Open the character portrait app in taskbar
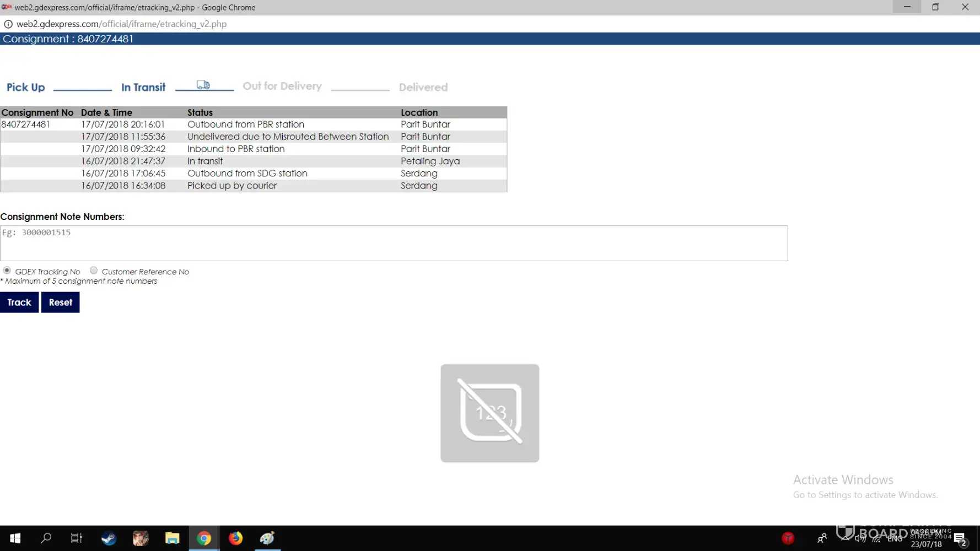Screen dimensions: 980x551 tap(141, 538)
